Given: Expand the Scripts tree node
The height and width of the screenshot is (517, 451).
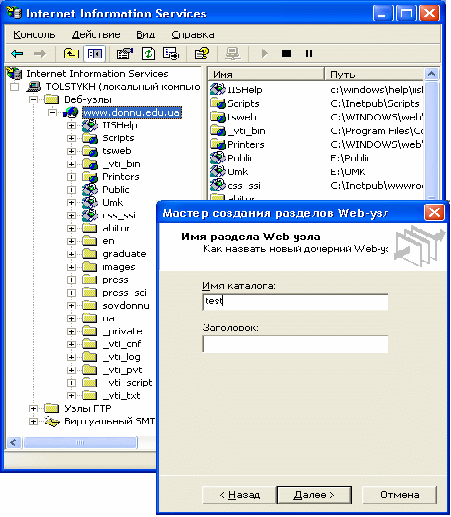Looking at the screenshot, I should tap(71, 138).
